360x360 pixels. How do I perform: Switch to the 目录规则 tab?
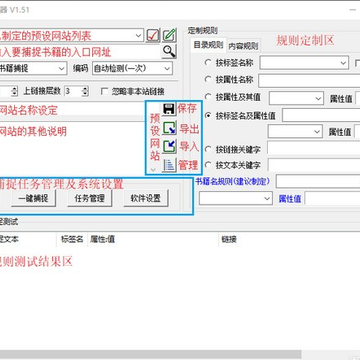coord(208,46)
